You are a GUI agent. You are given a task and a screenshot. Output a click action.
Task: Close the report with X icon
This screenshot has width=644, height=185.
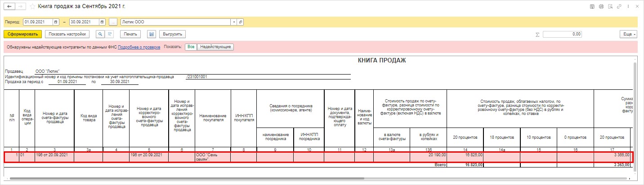coord(637,7)
